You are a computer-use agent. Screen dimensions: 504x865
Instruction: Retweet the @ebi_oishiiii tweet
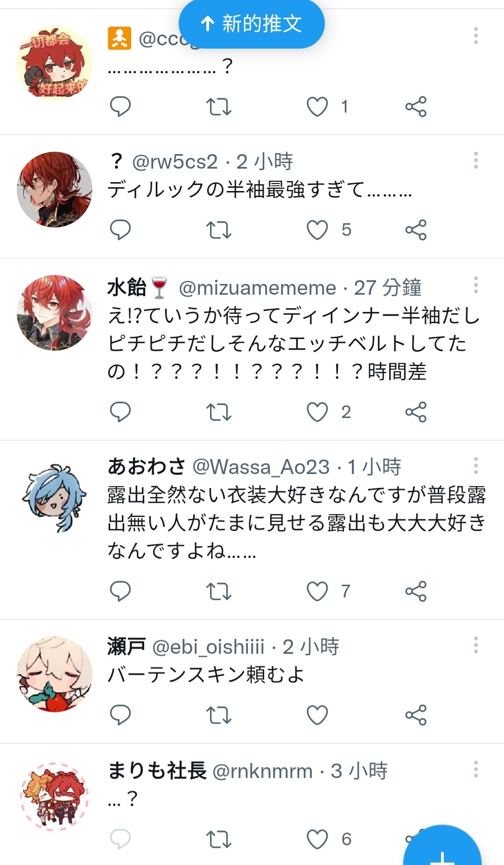point(219,715)
